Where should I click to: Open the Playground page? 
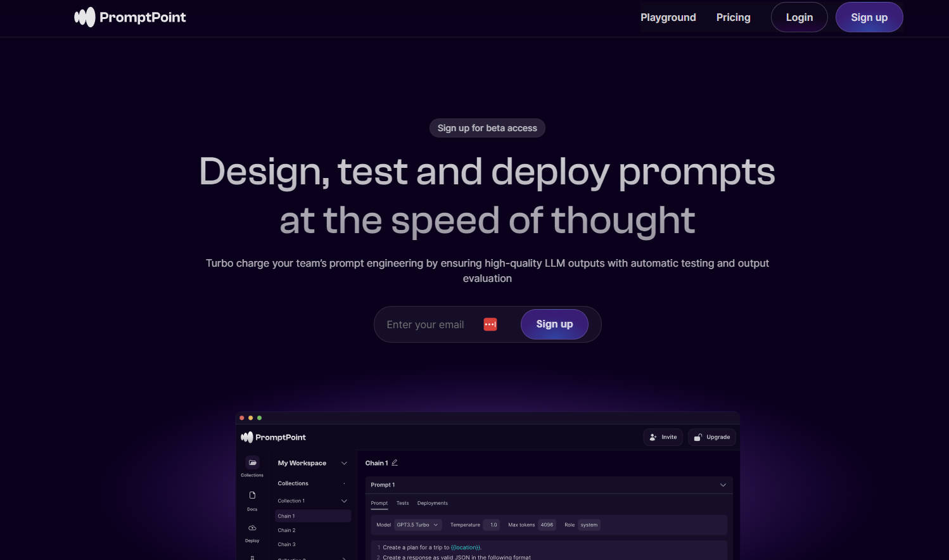pos(668,17)
